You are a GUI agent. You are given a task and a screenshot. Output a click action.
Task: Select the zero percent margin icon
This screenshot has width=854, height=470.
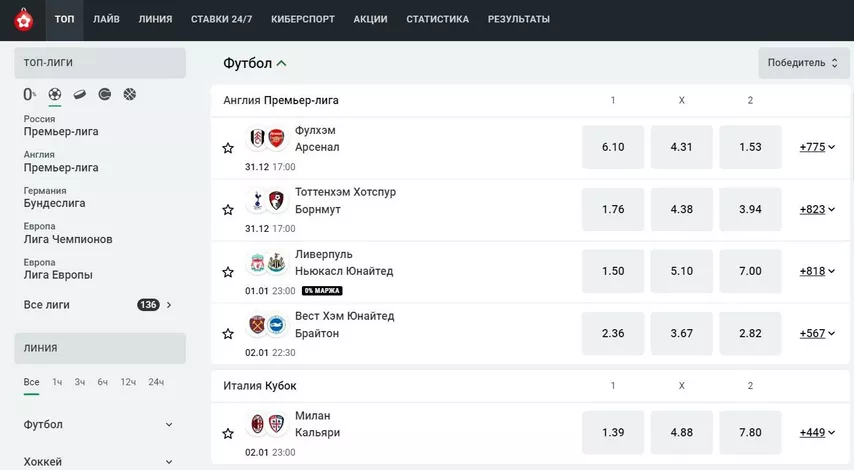pyautogui.click(x=29, y=94)
